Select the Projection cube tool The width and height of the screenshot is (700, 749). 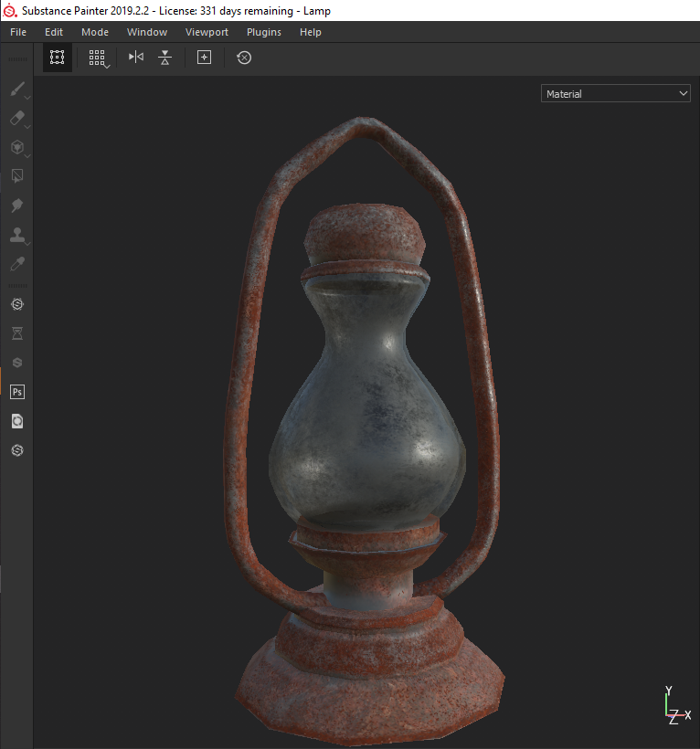(x=16, y=147)
